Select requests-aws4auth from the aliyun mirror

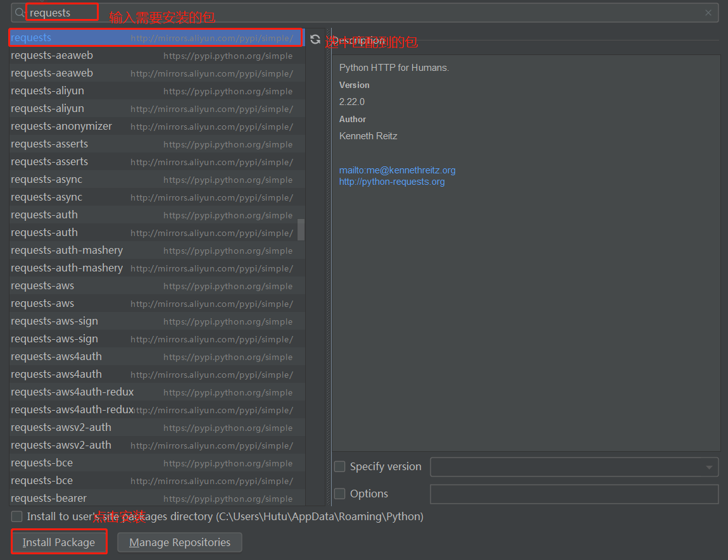(157, 375)
